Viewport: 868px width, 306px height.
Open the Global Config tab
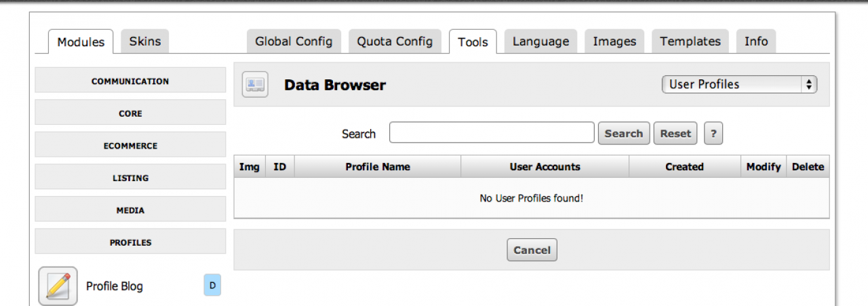point(294,41)
